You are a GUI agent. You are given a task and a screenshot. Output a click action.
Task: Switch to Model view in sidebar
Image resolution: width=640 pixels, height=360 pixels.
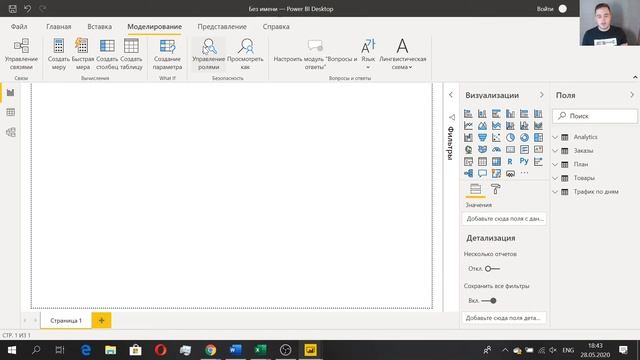11,132
